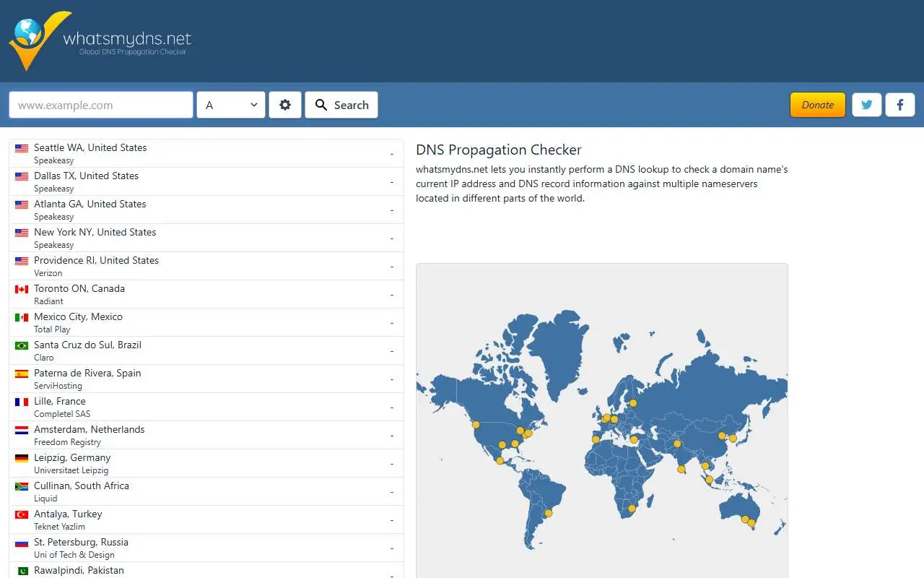
Task: Select the Netherlands flag beside Amsterdam
Action: (22, 430)
